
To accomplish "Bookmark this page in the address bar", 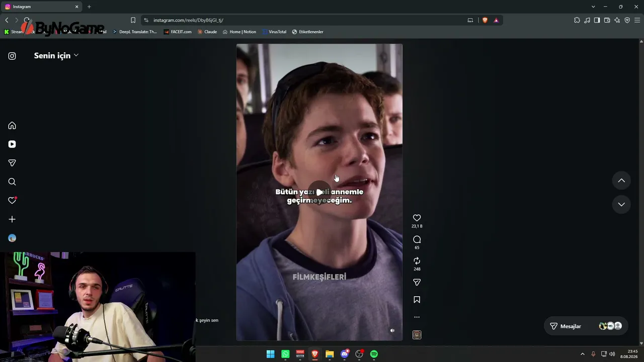I will pos(133,20).
